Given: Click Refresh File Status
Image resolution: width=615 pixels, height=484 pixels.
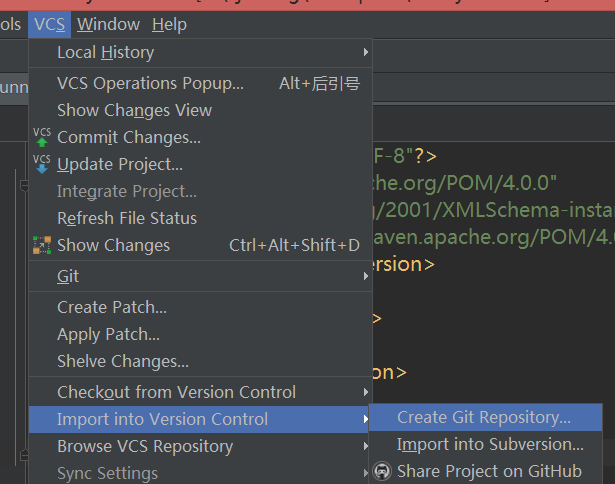Looking at the screenshot, I should click(127, 218).
